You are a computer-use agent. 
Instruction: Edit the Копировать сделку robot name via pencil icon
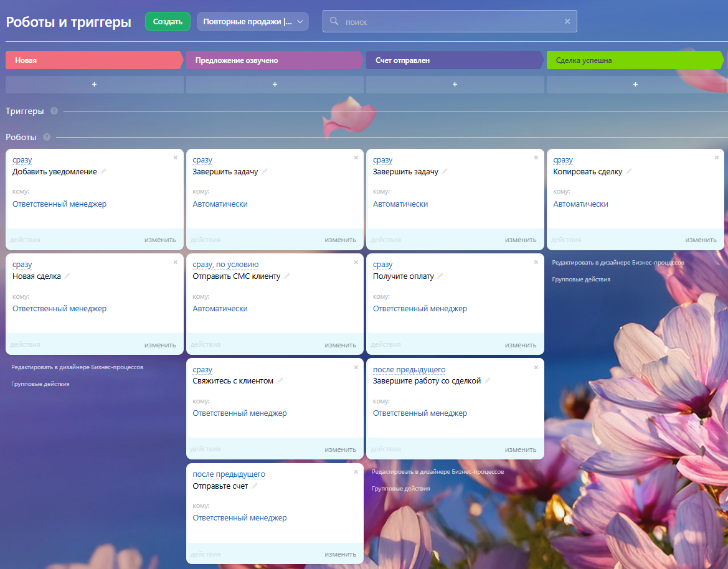pos(628,172)
